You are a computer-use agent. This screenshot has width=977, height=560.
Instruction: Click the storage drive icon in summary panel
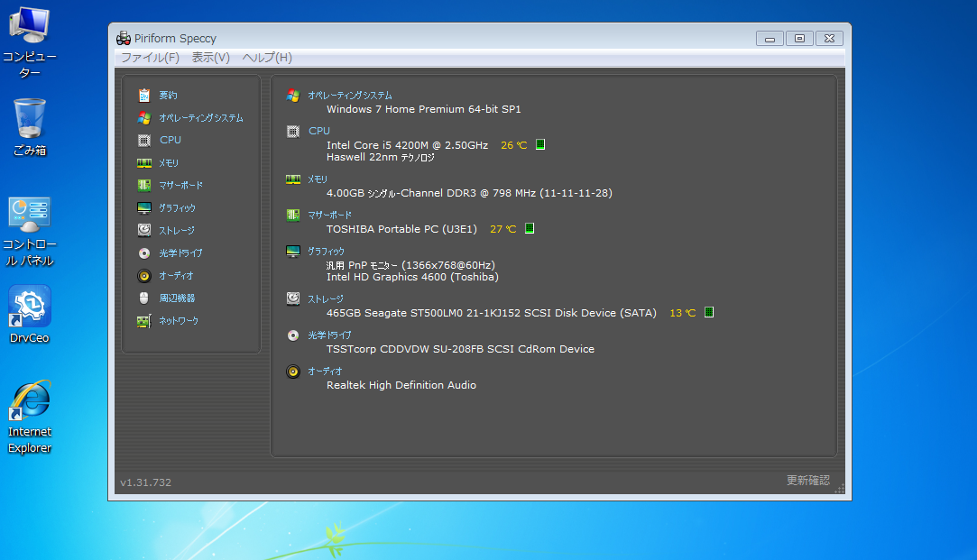[x=293, y=299]
